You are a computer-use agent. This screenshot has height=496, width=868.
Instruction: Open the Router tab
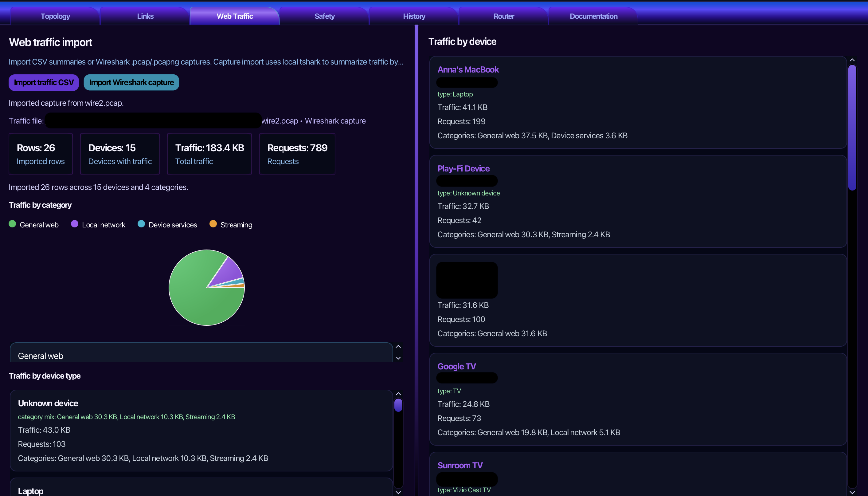point(504,16)
